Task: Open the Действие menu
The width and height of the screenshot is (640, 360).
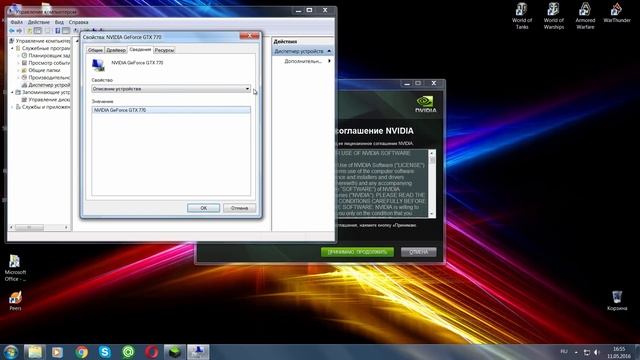Action: (x=38, y=22)
